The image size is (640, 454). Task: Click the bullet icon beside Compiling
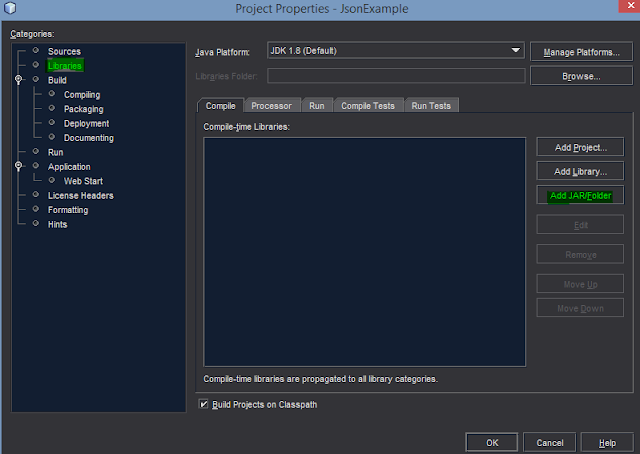click(52, 93)
